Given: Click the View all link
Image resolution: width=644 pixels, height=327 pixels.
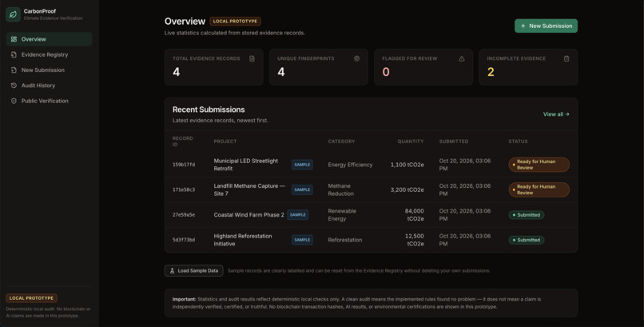Looking at the screenshot, I should click(556, 114).
